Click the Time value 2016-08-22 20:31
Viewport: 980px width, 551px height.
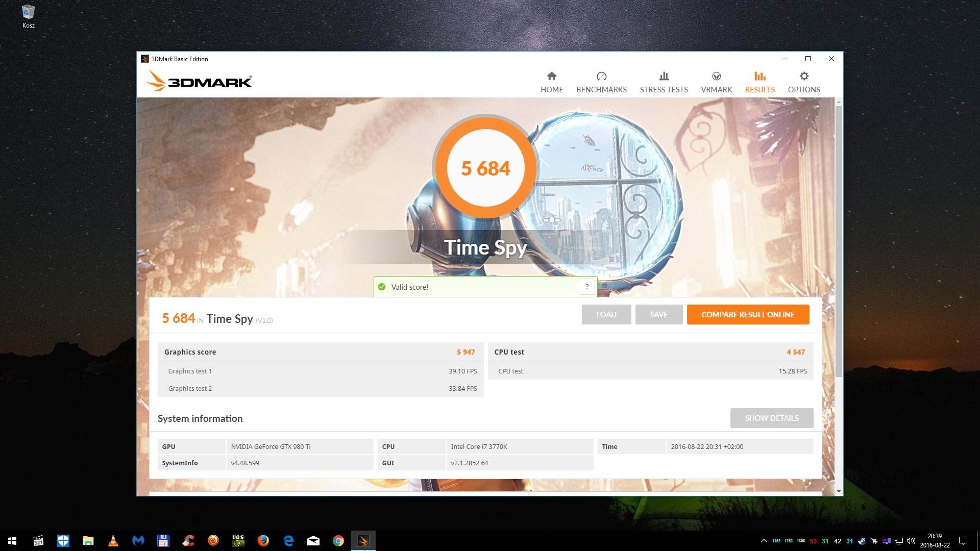(707, 446)
